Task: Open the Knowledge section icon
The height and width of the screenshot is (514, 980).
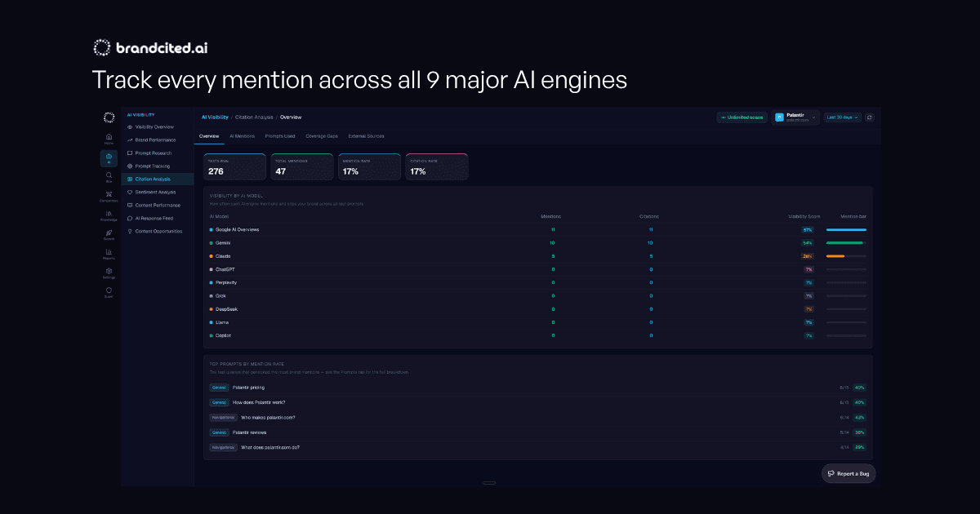Action: 109,215
